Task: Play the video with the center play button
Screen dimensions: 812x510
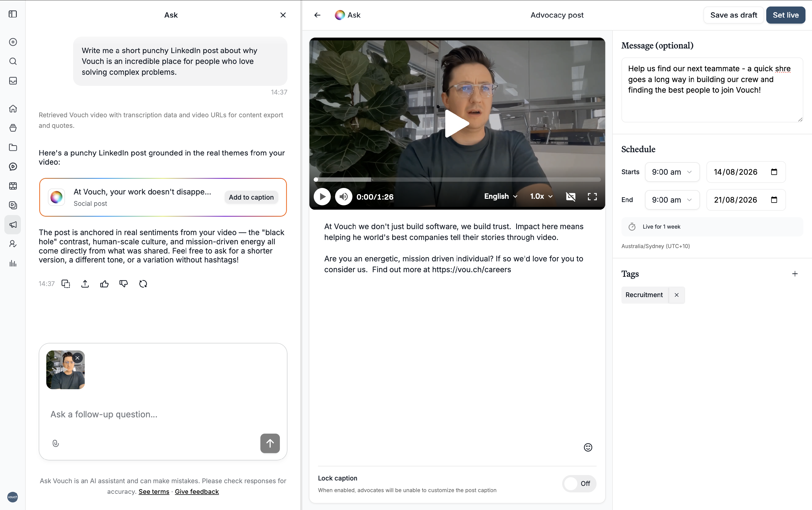Action: pyautogui.click(x=457, y=124)
